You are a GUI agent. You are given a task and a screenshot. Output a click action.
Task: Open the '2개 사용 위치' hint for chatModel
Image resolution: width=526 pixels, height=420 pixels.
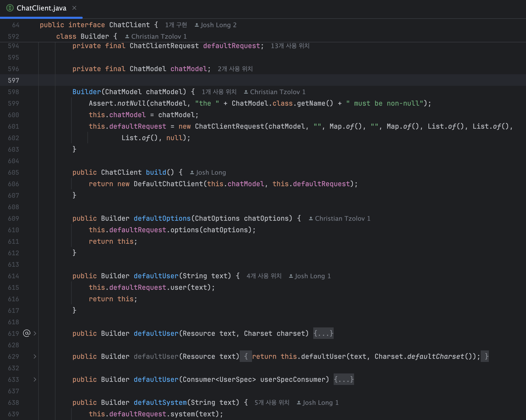[x=235, y=69]
